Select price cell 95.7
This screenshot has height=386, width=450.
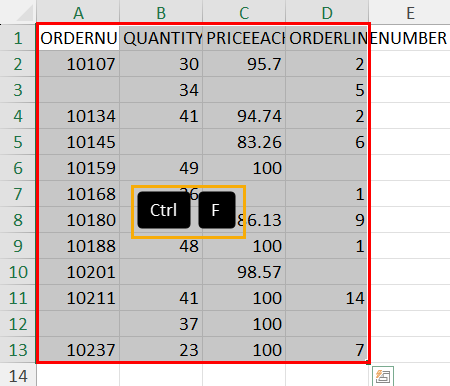pos(244,64)
